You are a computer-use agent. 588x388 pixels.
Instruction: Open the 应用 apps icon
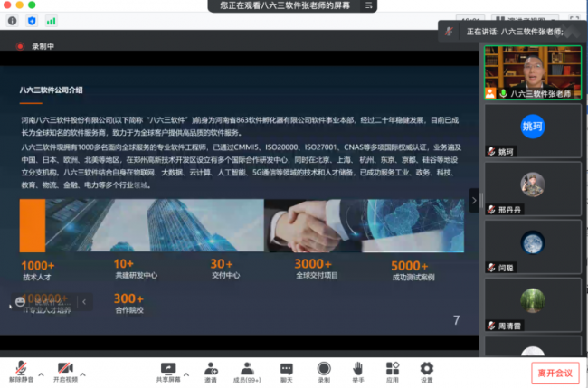(x=392, y=369)
